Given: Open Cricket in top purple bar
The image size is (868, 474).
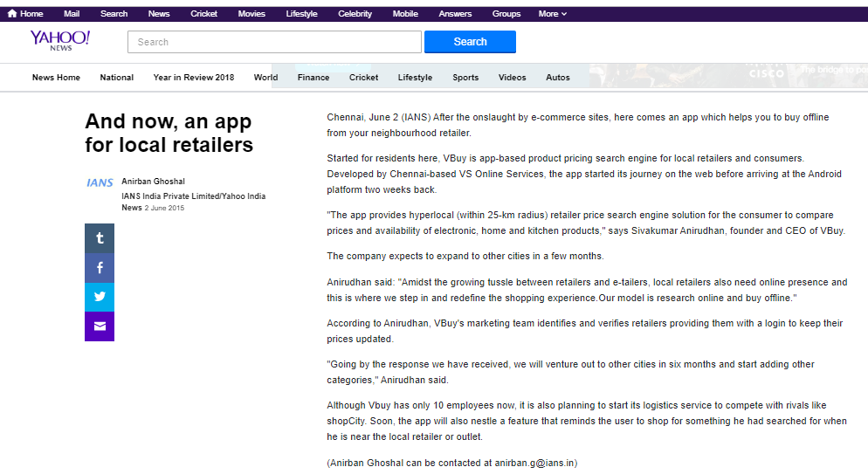Looking at the screenshot, I should [203, 14].
